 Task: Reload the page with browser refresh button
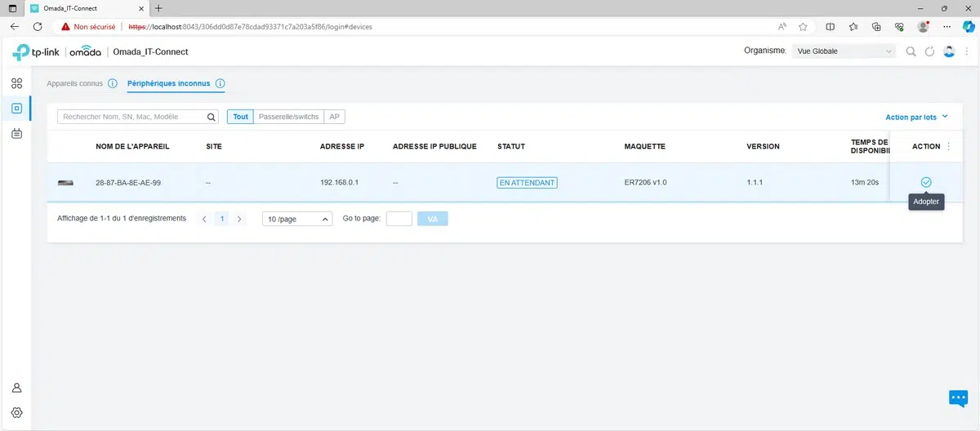(x=38, y=26)
